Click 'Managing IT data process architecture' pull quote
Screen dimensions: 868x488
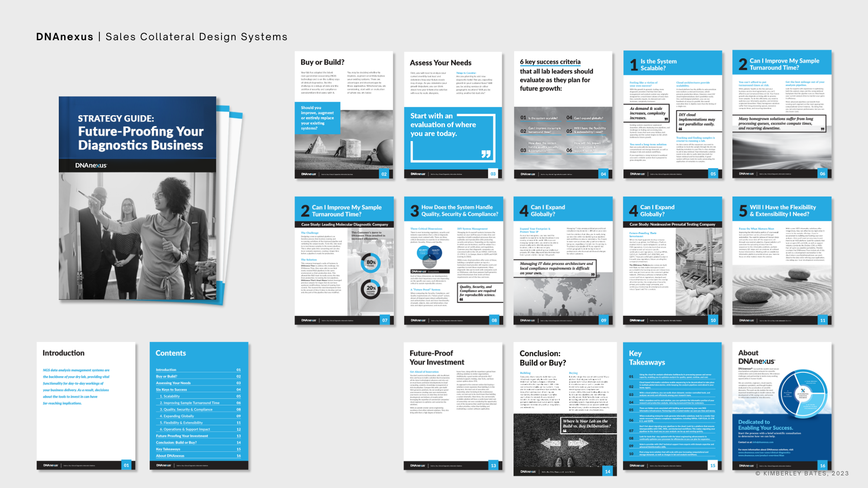coord(556,268)
